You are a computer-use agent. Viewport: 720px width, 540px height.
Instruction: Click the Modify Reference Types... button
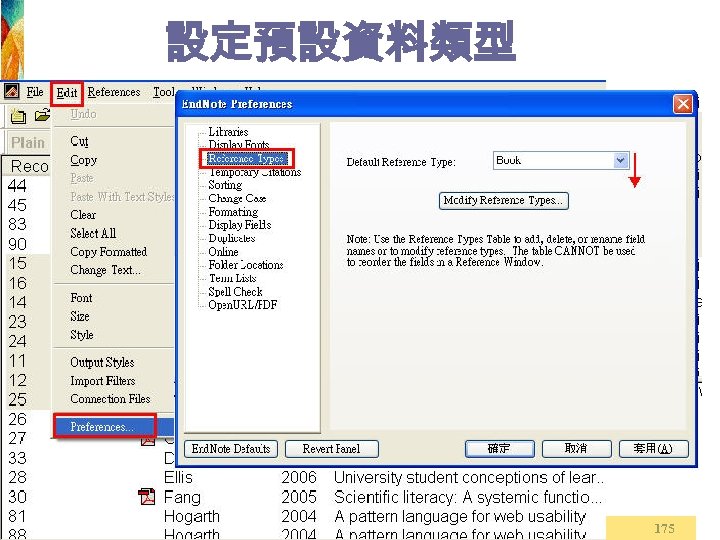pyautogui.click(x=504, y=201)
